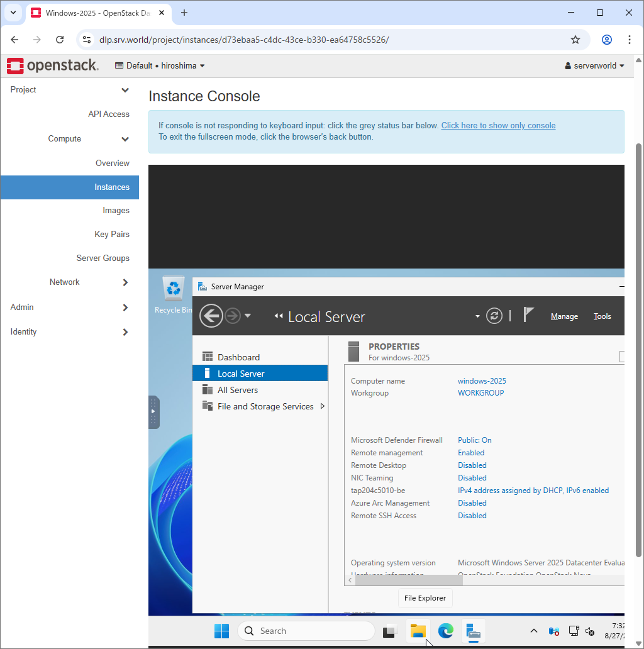Click the WORKGROUP link in Properties

point(480,392)
